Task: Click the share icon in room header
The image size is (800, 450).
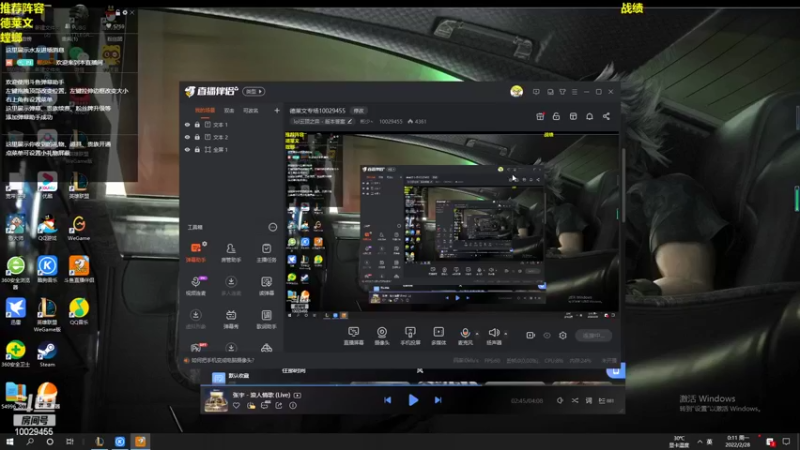Action: pos(606,116)
